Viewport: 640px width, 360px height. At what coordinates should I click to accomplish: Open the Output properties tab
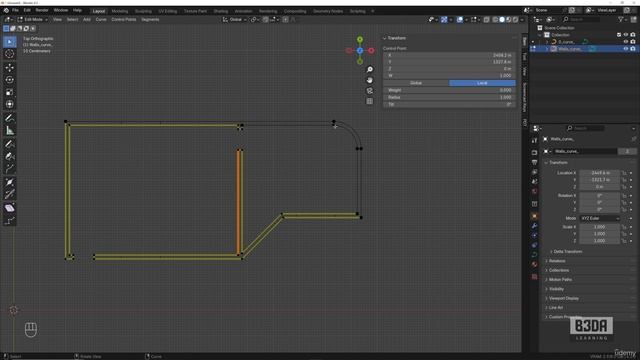pos(534,162)
